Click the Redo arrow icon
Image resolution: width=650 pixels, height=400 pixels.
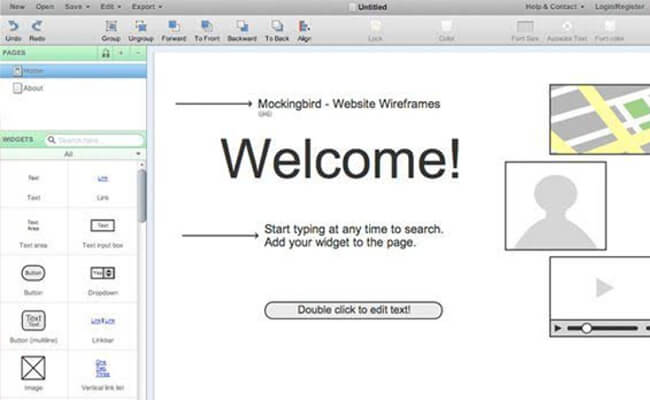(x=37, y=26)
